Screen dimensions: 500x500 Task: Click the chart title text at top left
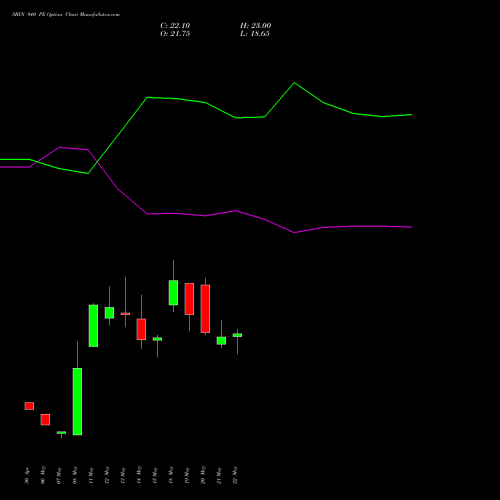coord(66,15)
